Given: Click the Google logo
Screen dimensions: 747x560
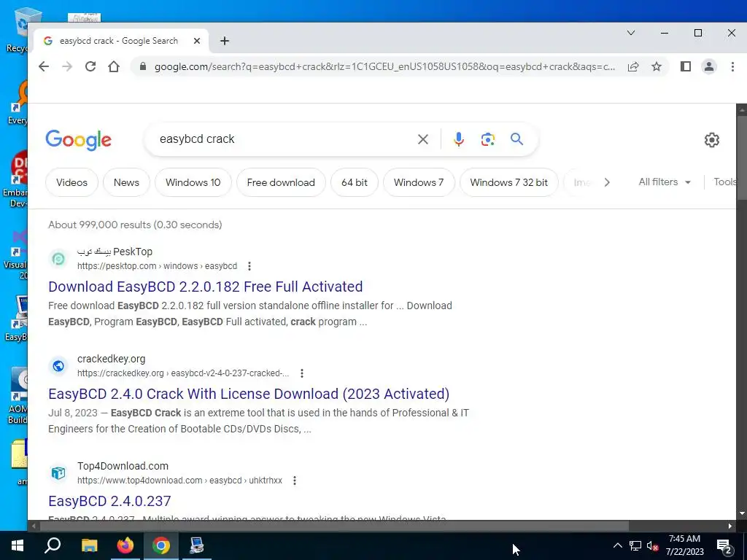Looking at the screenshot, I should click(79, 139).
